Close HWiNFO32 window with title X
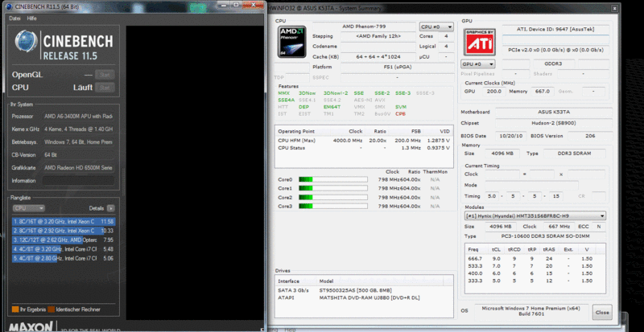Screen dimensions: 644x332 (x=614, y=8)
